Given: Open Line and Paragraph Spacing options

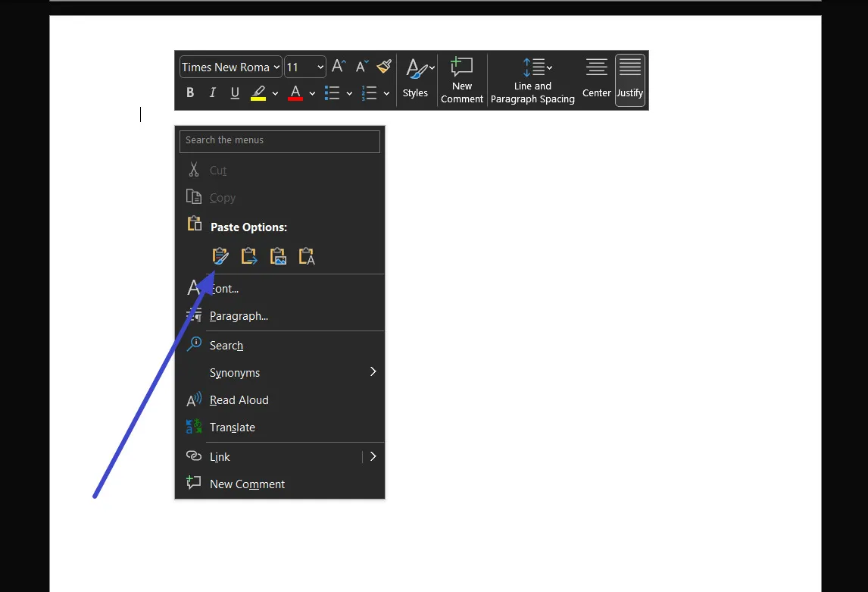Looking at the screenshot, I should click(532, 80).
